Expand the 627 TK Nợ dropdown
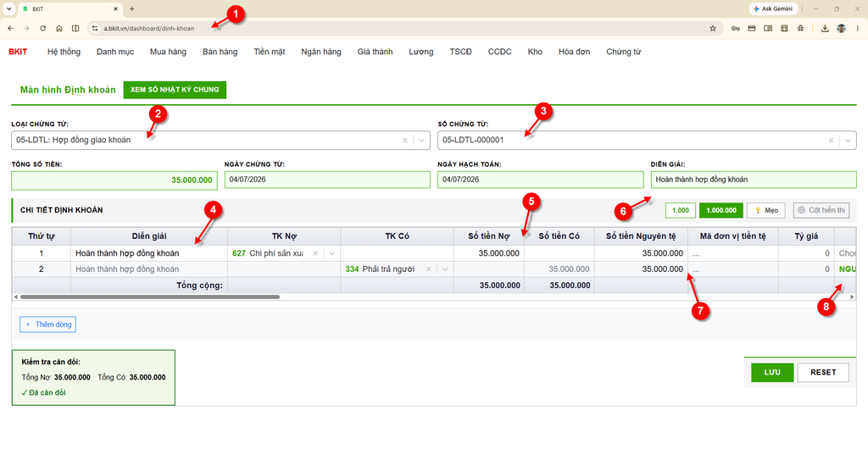Viewport: 868px width, 466px height. tap(332, 253)
